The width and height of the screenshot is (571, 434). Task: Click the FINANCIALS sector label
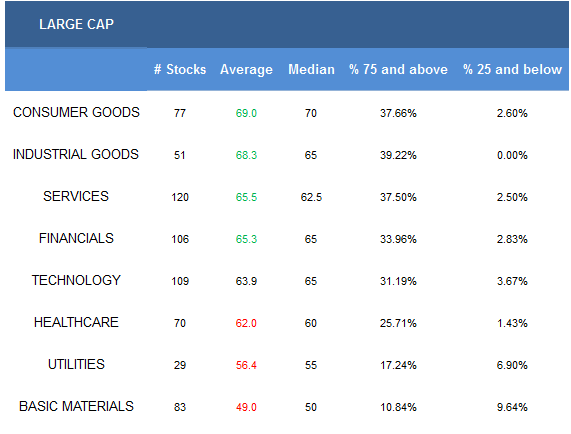pyautogui.click(x=76, y=238)
